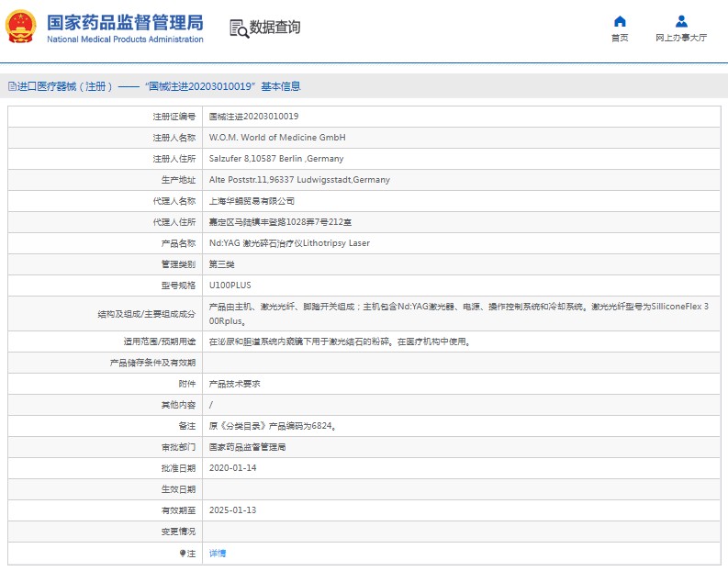
Task: Go to 首页 via the home icon
Action: click(x=620, y=21)
